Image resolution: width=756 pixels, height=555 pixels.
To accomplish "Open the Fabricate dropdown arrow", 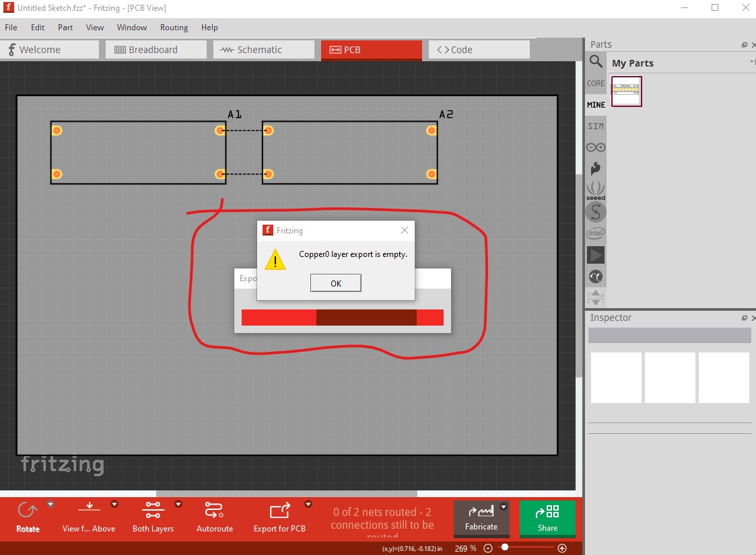I will coord(504,507).
